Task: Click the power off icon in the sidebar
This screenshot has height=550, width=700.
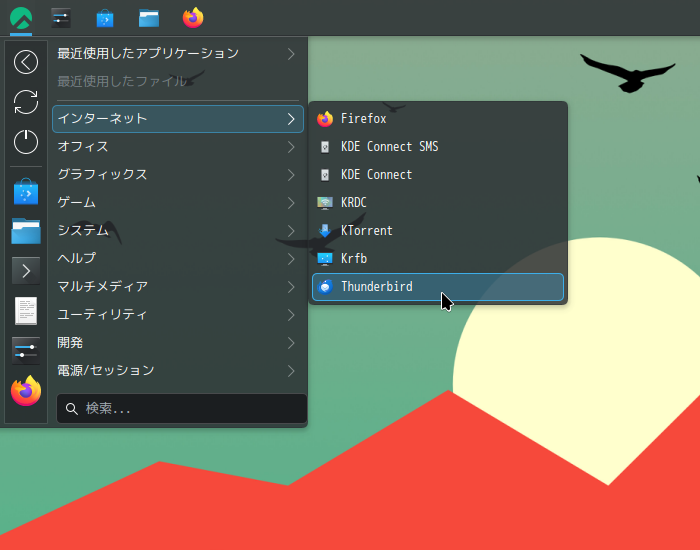Action: coord(26,142)
